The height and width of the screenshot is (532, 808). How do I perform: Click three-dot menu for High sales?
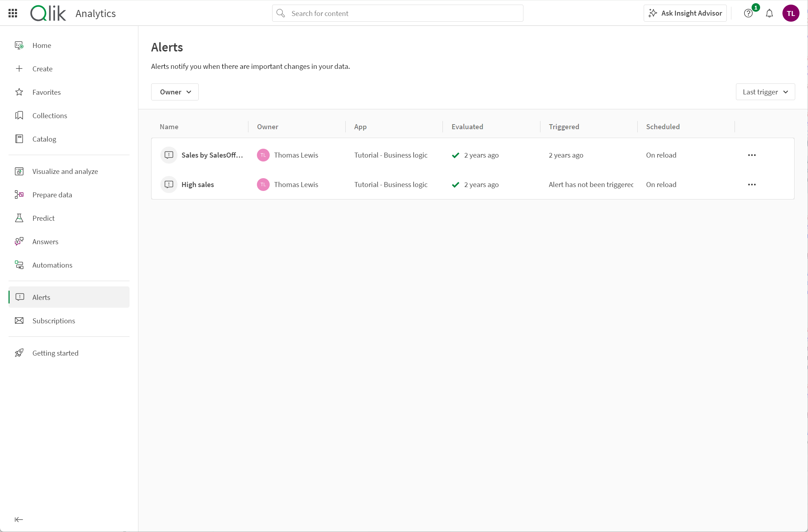pos(752,185)
